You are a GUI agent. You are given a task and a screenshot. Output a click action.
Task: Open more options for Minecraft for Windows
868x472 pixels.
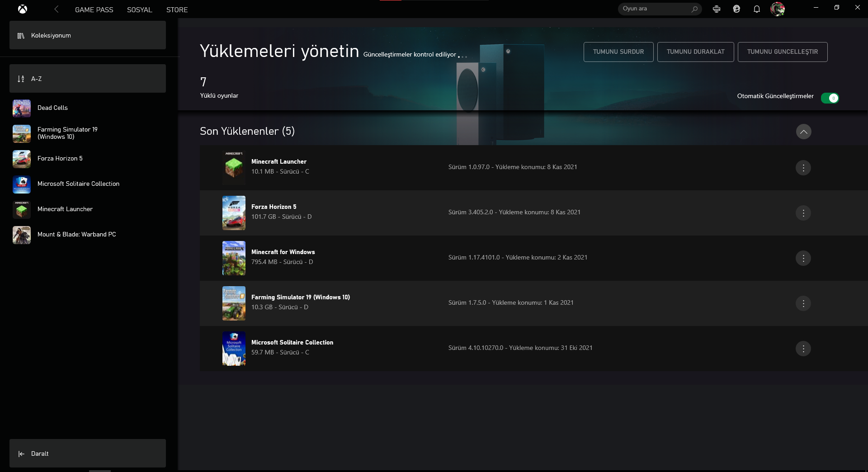click(x=803, y=258)
